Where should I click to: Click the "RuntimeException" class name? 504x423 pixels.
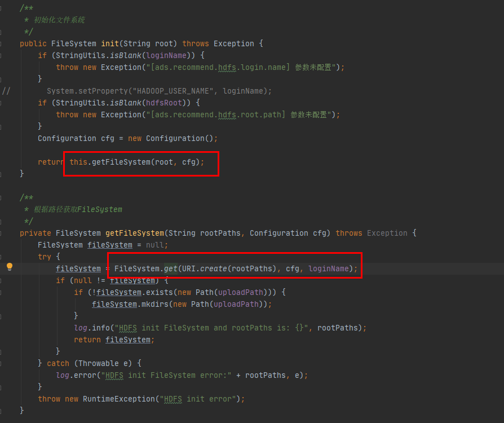[118, 399]
